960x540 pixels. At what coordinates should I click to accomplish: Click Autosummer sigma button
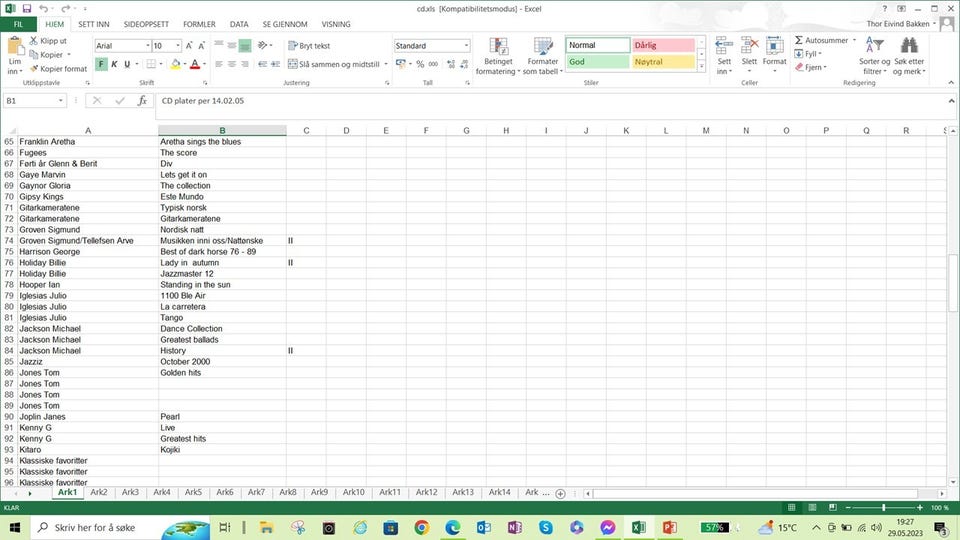pyautogui.click(x=822, y=40)
